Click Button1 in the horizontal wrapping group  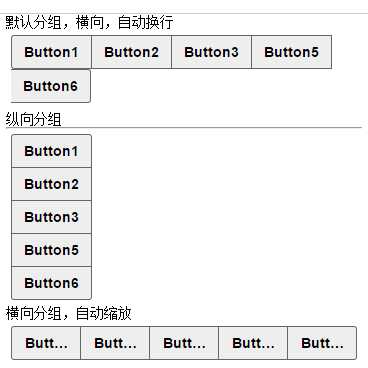pyautogui.click(x=51, y=52)
